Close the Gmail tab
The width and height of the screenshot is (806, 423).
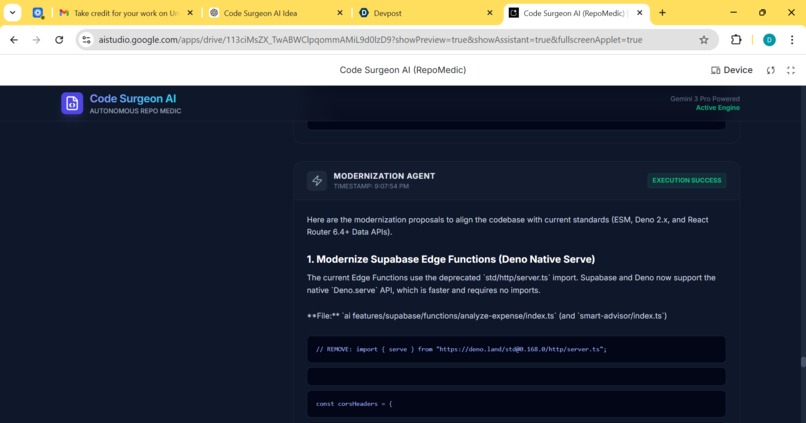(190, 13)
